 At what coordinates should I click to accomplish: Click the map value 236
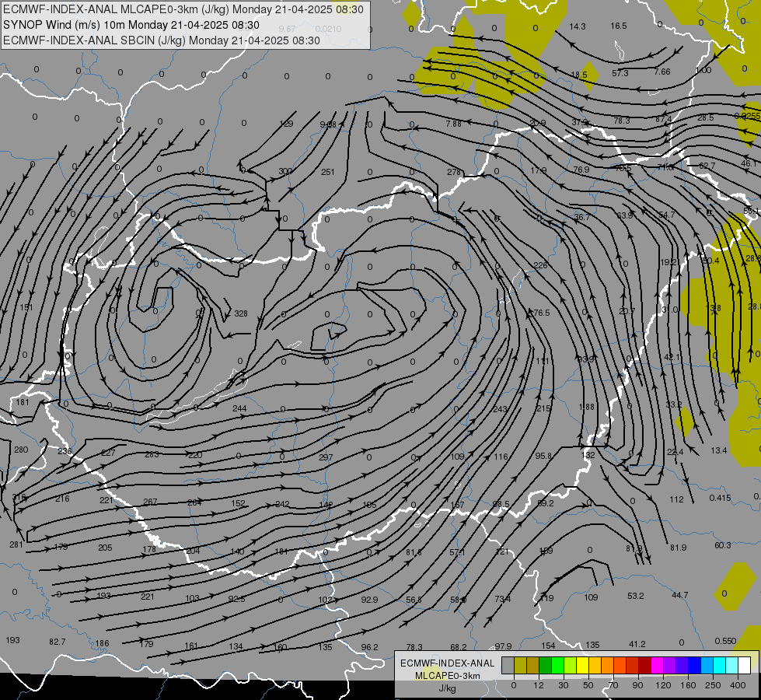65,451
